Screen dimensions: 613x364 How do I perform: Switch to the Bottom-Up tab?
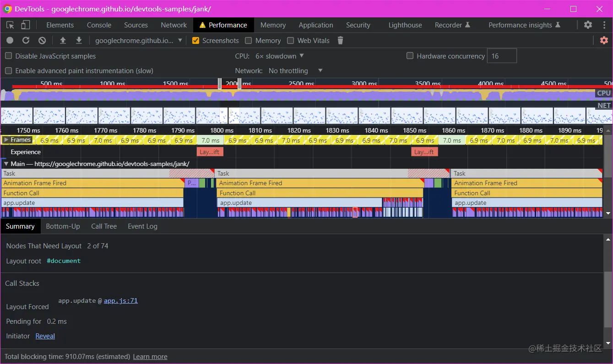point(63,226)
